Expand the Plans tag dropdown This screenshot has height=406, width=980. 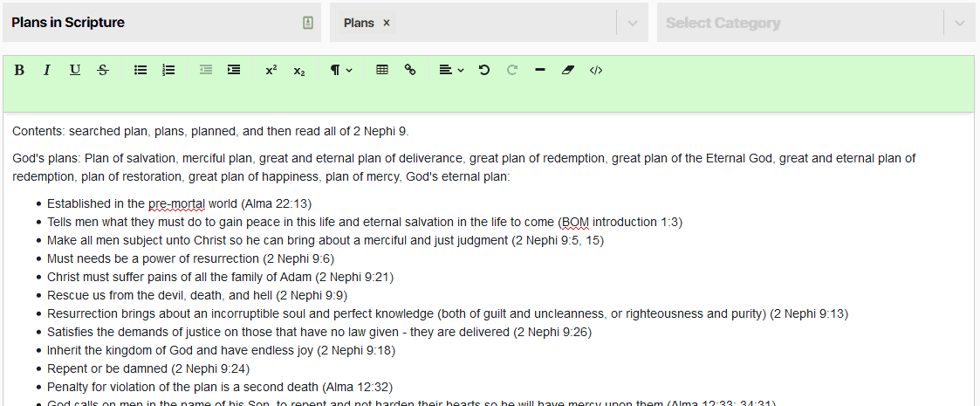click(633, 23)
